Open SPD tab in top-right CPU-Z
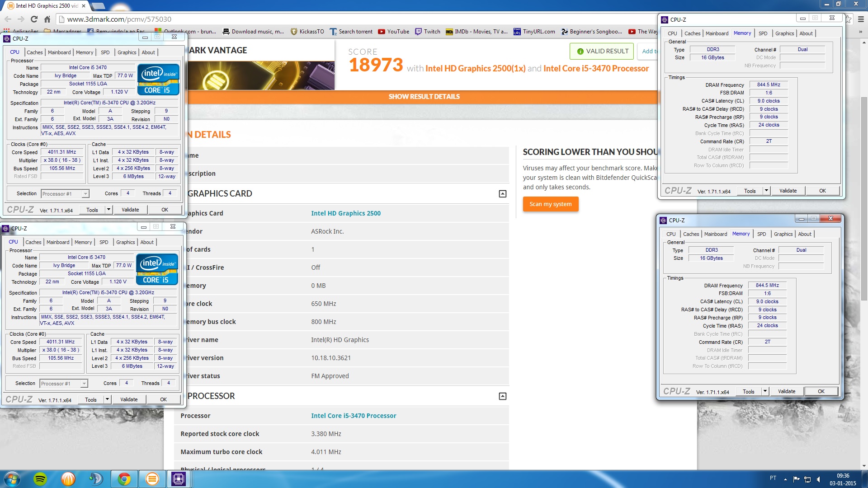868x488 pixels. (x=763, y=33)
